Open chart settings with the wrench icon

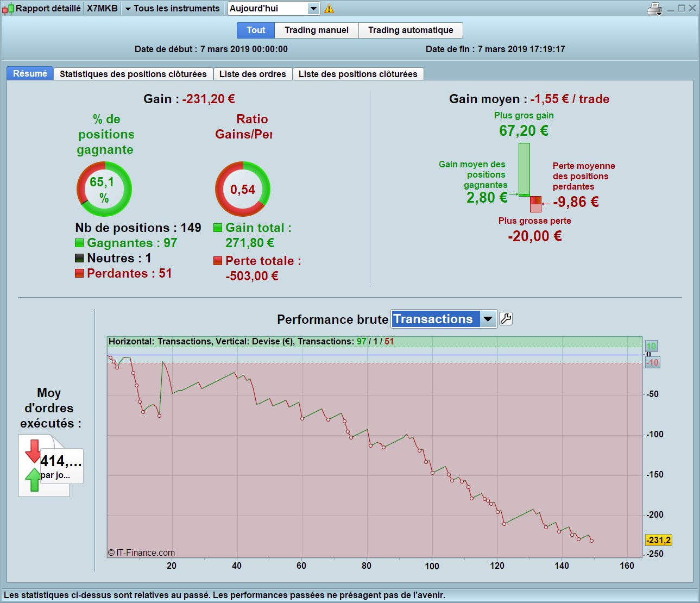coord(506,319)
